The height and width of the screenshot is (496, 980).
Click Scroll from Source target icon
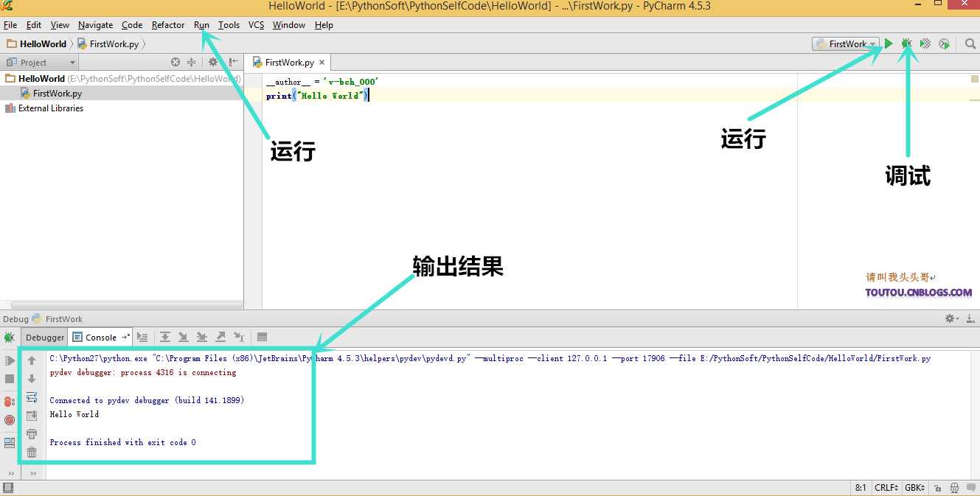176,63
